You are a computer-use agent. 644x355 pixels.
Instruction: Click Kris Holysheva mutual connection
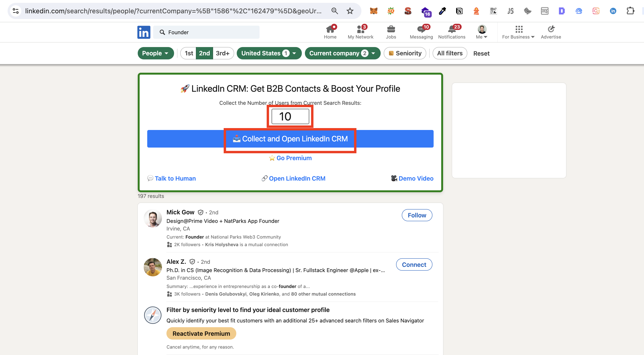coord(222,245)
